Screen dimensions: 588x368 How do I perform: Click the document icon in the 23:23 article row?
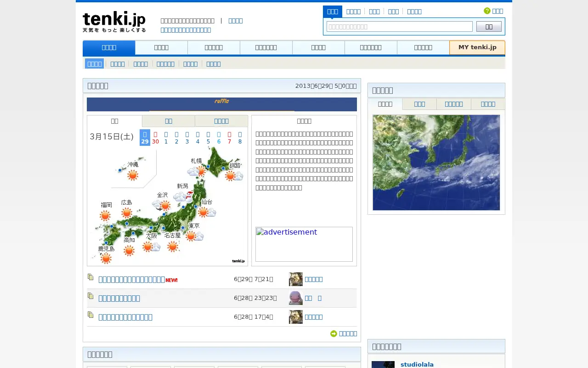[90, 296]
